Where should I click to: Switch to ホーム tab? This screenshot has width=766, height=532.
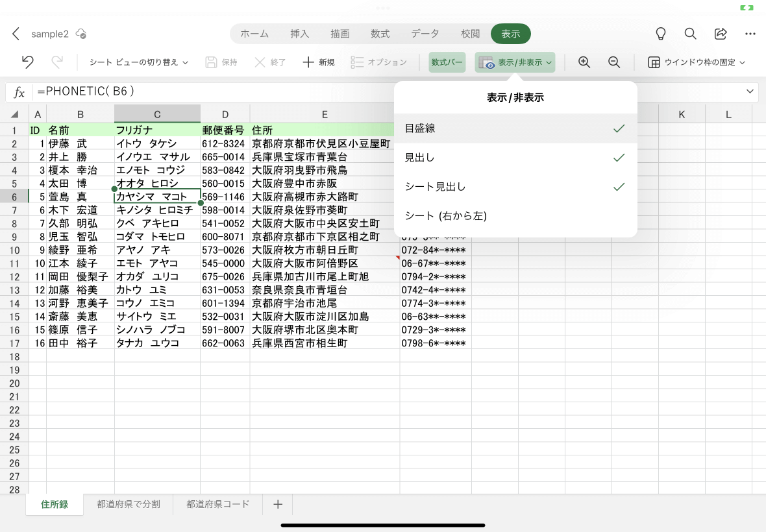pyautogui.click(x=254, y=34)
